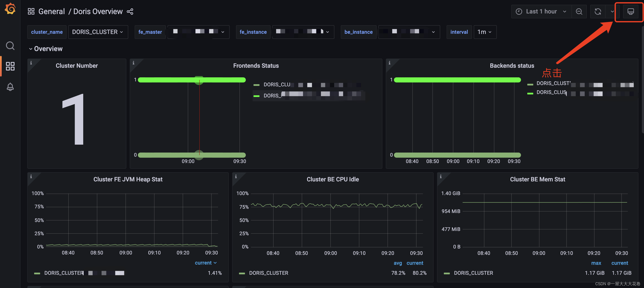Open the Dashboards icon in sidebar
The height and width of the screenshot is (288, 644).
(x=10, y=66)
